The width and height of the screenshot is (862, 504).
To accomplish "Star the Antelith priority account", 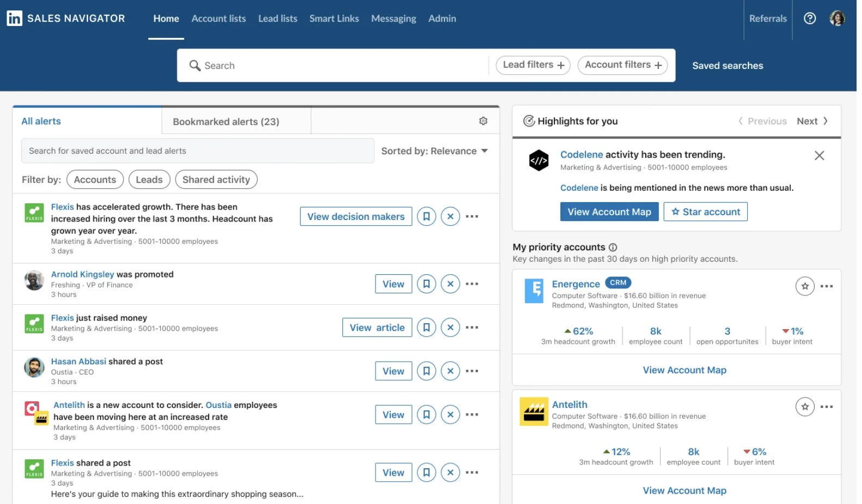I will click(805, 407).
